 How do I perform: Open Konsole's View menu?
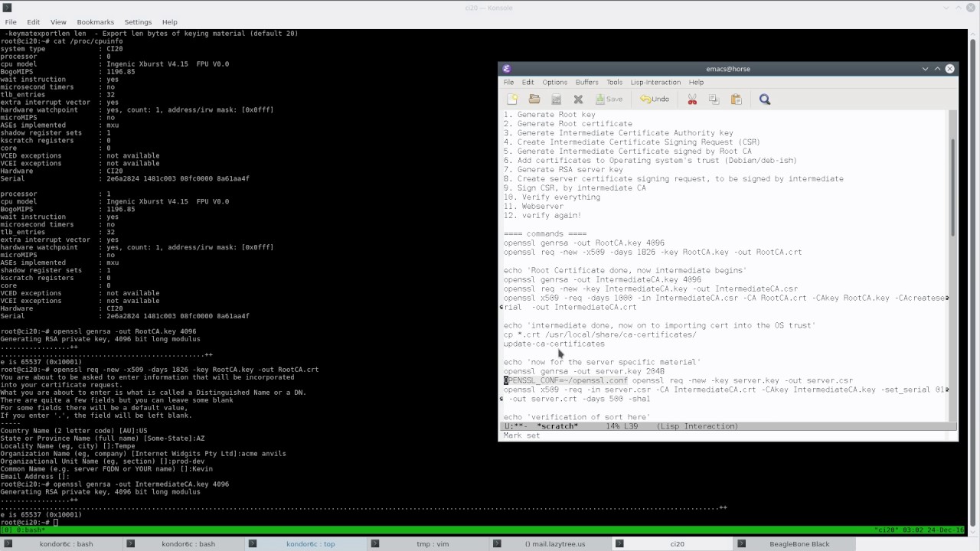coord(58,22)
